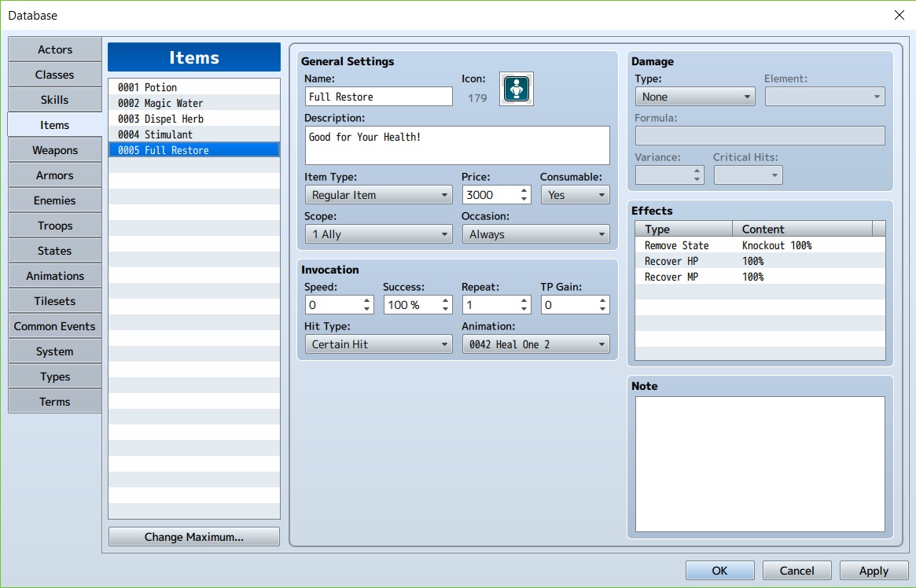Open the Damage Type dropdown
This screenshot has height=588, width=916.
tap(694, 97)
